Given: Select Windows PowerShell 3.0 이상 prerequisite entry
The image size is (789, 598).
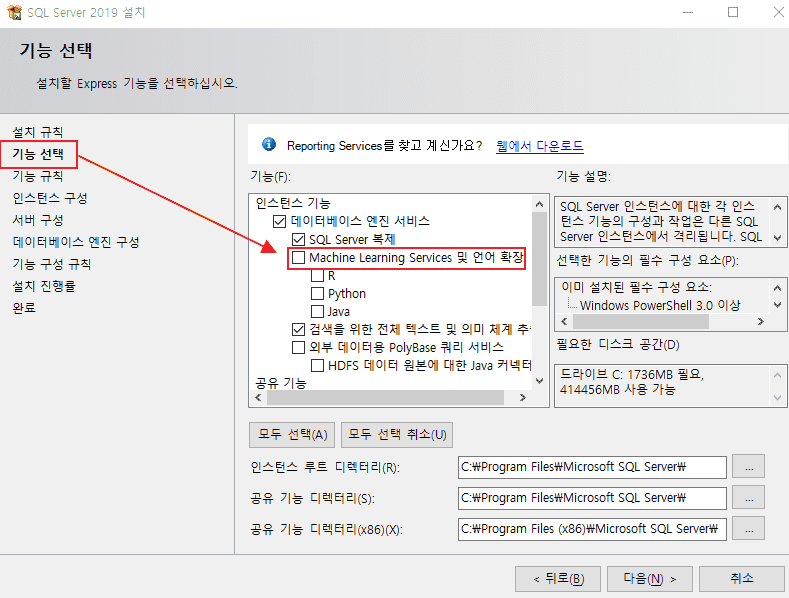Looking at the screenshot, I should click(660, 306).
